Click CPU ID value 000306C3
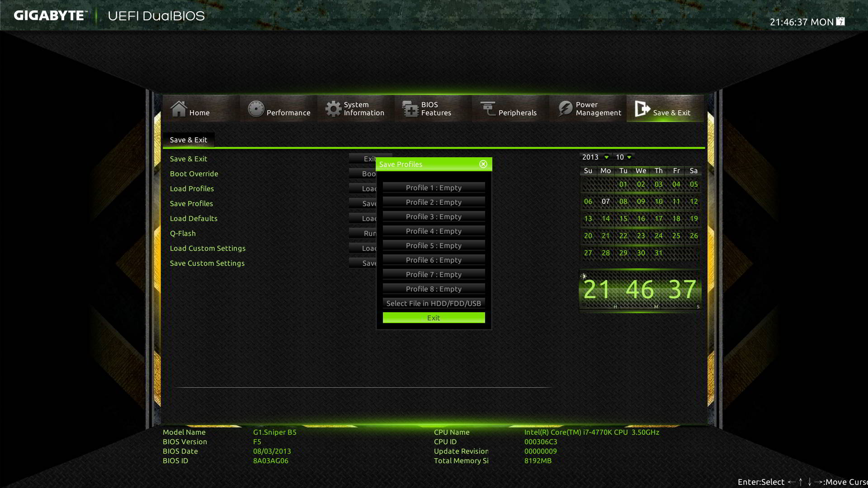Screen dimensions: 868x488 click(x=541, y=441)
